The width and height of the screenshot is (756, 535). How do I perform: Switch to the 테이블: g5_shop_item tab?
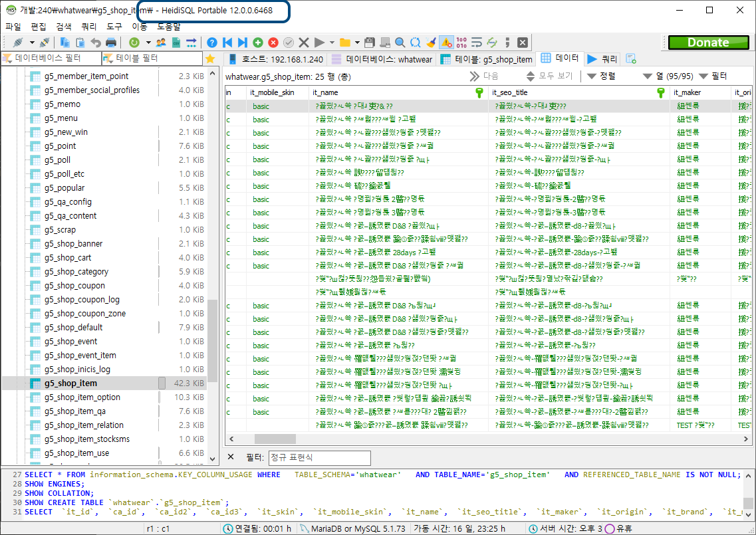click(x=487, y=59)
